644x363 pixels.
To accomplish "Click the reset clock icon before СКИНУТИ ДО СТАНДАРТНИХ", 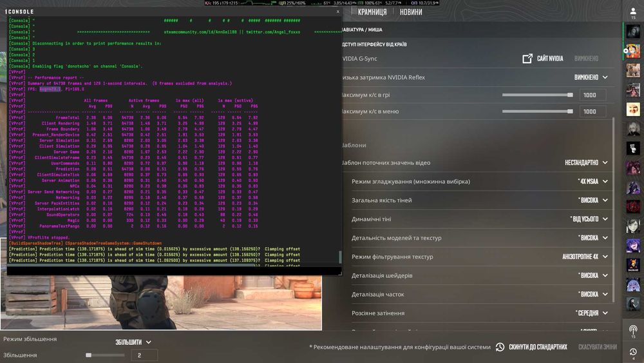I will click(x=500, y=347).
